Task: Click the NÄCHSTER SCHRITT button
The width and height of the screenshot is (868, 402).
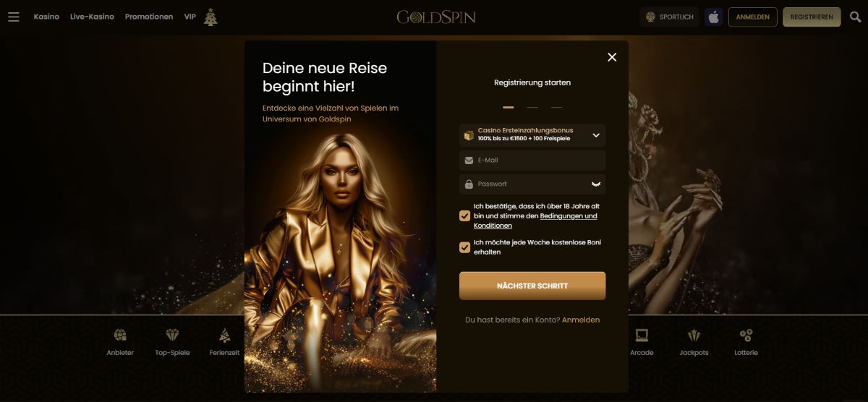Action: (532, 286)
